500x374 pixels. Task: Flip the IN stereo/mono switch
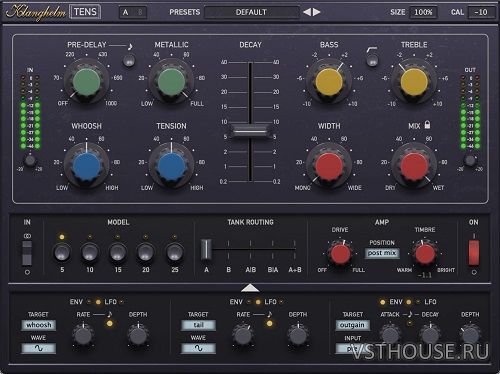[x=27, y=253]
